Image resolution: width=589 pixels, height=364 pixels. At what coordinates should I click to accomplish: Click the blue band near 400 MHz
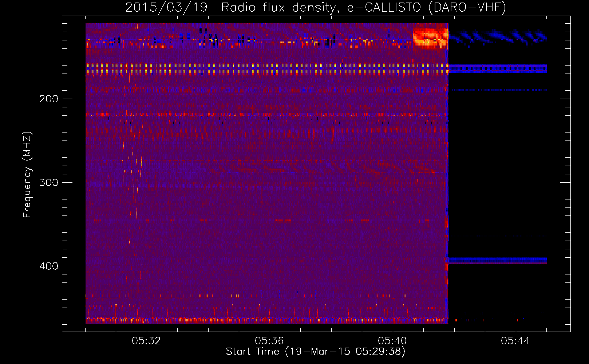click(x=497, y=260)
